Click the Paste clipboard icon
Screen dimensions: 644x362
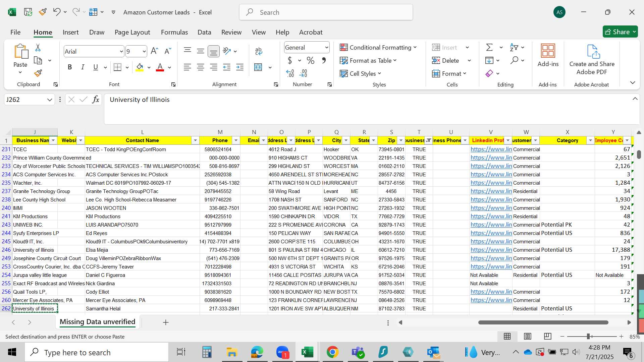tap(20, 51)
